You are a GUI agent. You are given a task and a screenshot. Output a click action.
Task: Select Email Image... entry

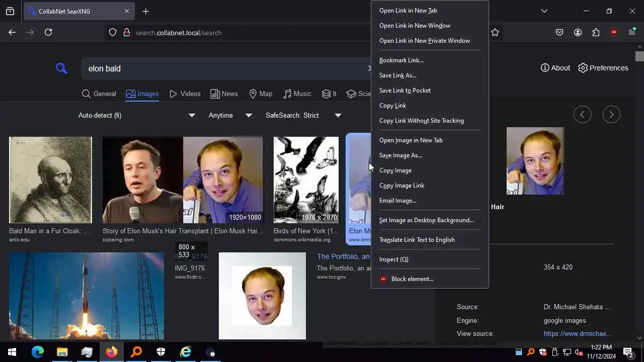pyautogui.click(x=430, y=201)
